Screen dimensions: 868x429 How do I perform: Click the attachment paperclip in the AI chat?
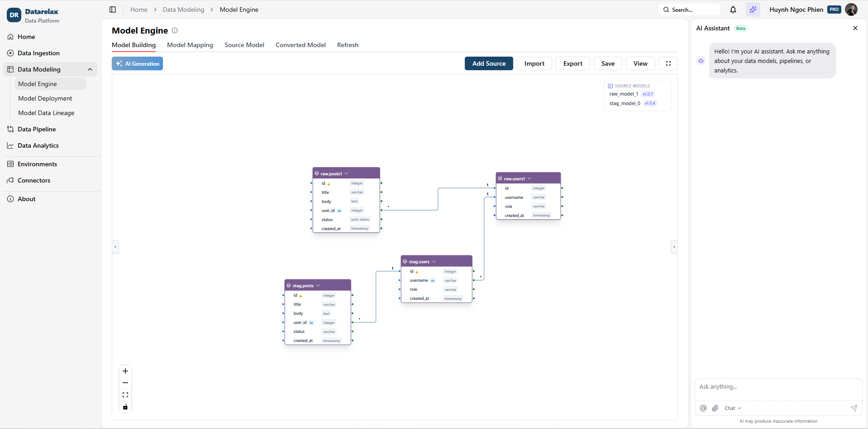715,408
